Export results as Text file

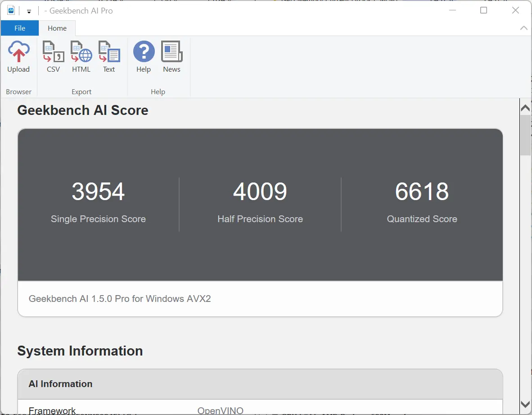click(109, 57)
